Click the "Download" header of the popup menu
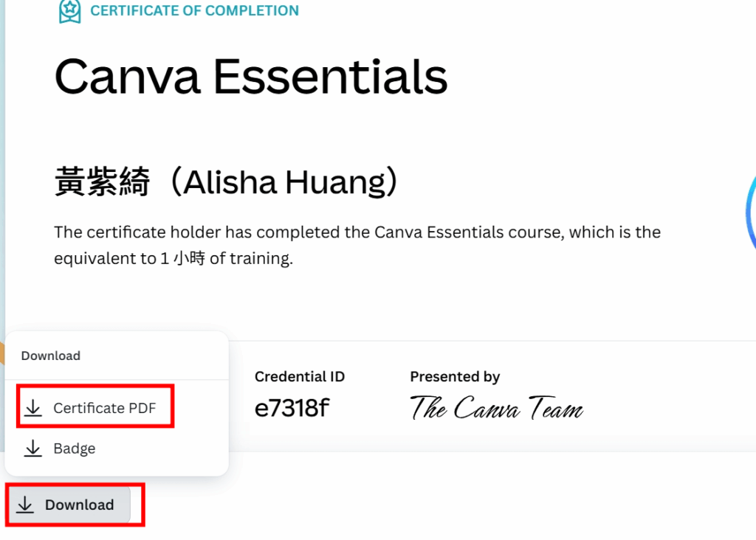The height and width of the screenshot is (540, 756). coord(50,356)
